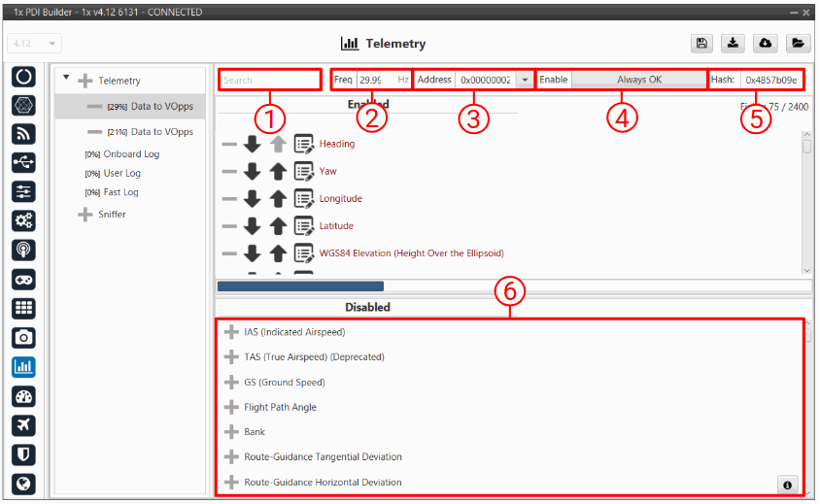
Task: Open the Telemetry bar-chart sidebar icon
Action: 24,367
